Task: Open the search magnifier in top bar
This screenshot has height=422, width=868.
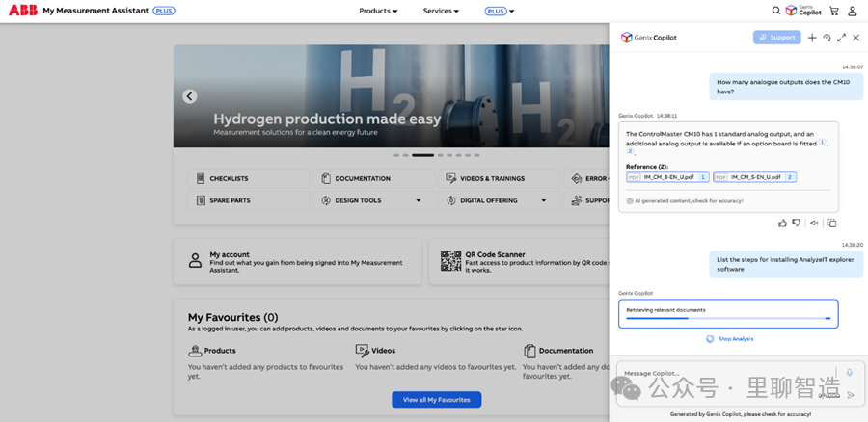Action: [776, 11]
